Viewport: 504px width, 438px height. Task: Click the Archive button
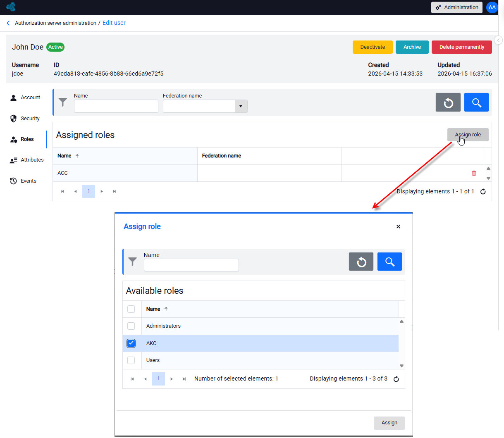point(412,47)
